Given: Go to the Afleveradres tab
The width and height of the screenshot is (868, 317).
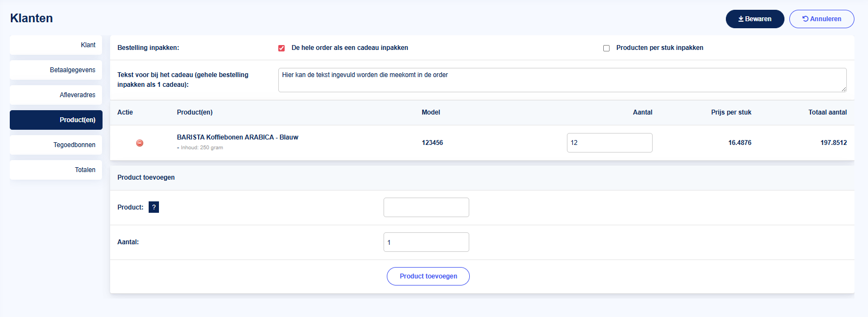Looking at the screenshot, I should (x=56, y=95).
